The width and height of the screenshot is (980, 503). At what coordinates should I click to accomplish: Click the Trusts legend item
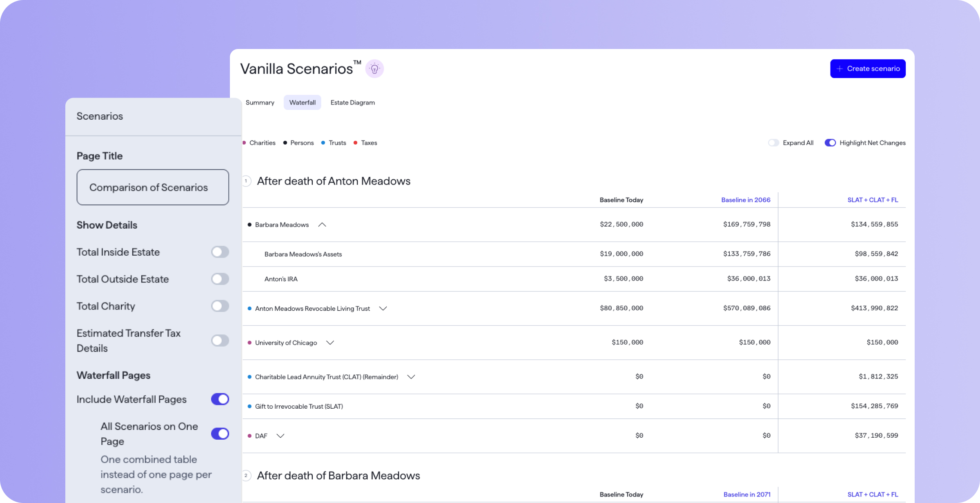(334, 143)
